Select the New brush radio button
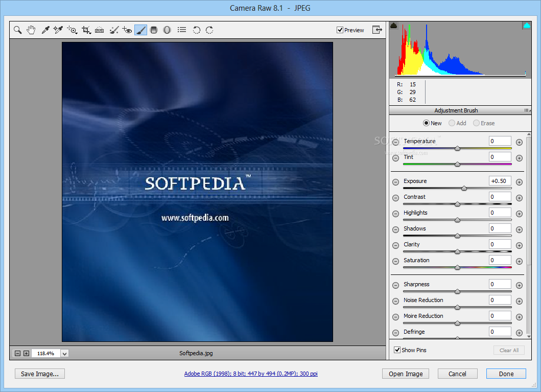This screenshot has height=392, width=541. (x=427, y=123)
